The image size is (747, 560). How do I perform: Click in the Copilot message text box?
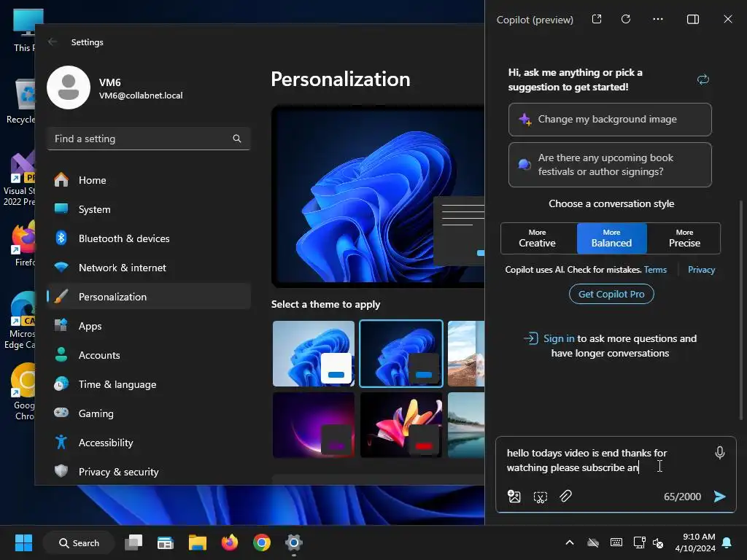[x=605, y=460]
